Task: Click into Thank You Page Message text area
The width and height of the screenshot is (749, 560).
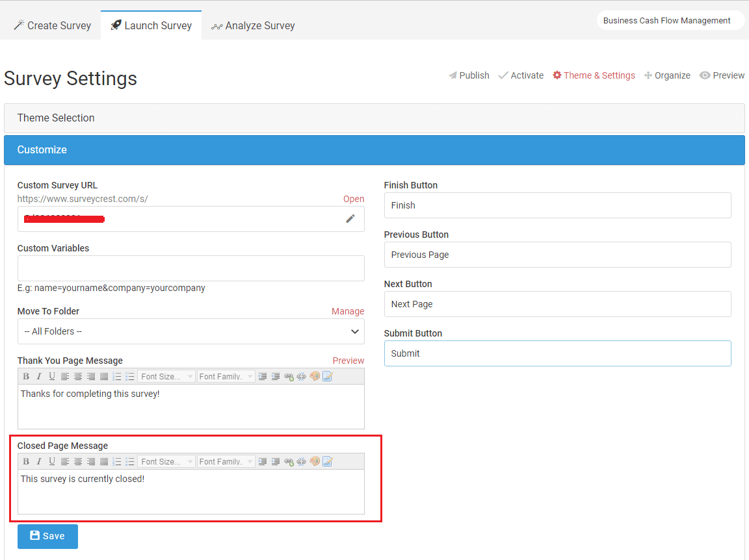Action: (191, 407)
